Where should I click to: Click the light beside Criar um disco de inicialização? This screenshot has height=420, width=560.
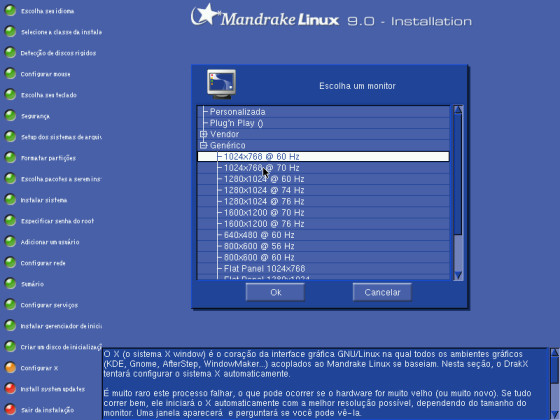pyautogui.click(x=10, y=347)
